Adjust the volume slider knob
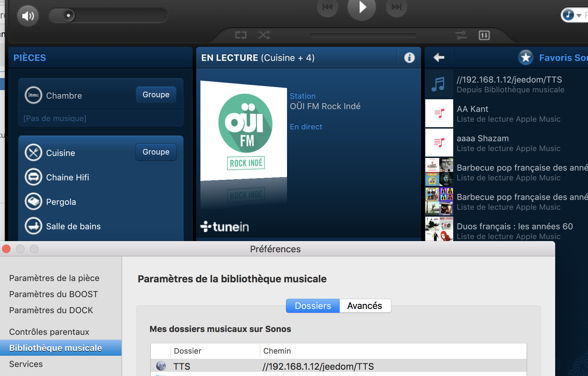This screenshot has width=588, height=376. click(x=68, y=15)
